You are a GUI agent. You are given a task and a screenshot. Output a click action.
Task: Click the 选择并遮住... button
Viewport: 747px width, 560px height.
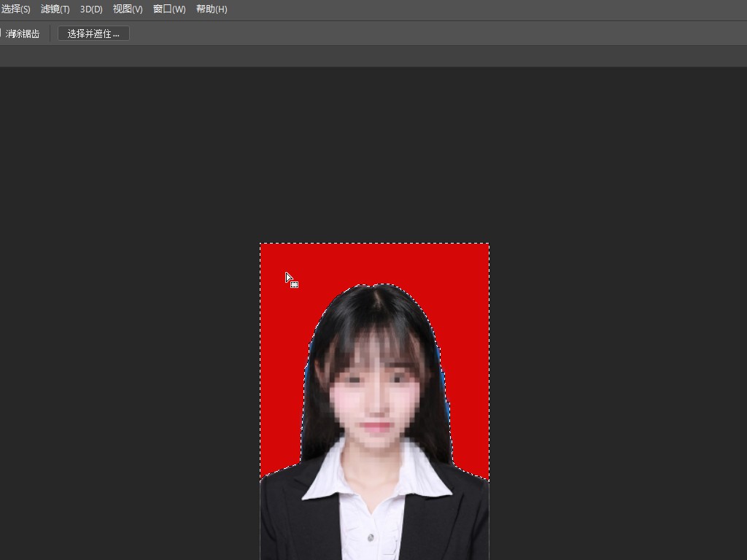(x=93, y=34)
